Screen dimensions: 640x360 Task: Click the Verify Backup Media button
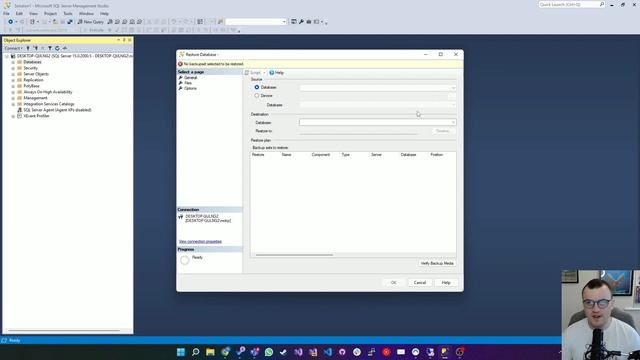click(437, 263)
